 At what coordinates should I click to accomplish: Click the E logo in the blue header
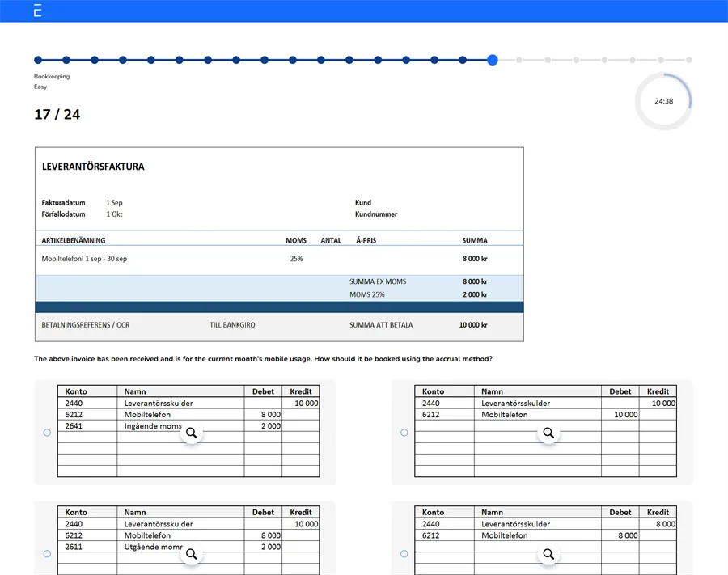coord(36,11)
